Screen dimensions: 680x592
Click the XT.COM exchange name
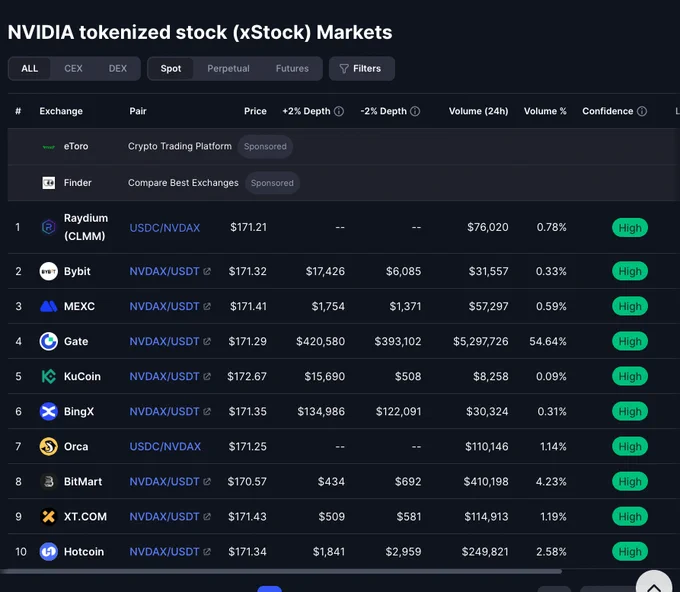tap(85, 517)
